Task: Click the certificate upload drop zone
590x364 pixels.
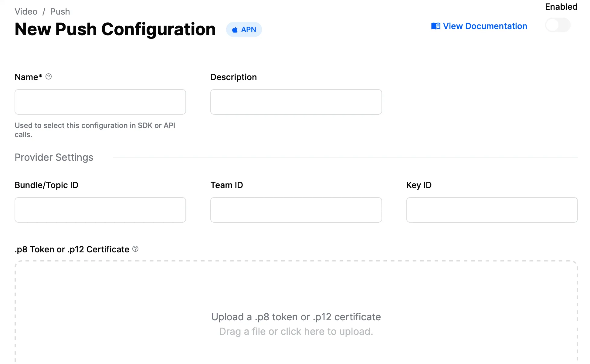Action: coord(296,303)
